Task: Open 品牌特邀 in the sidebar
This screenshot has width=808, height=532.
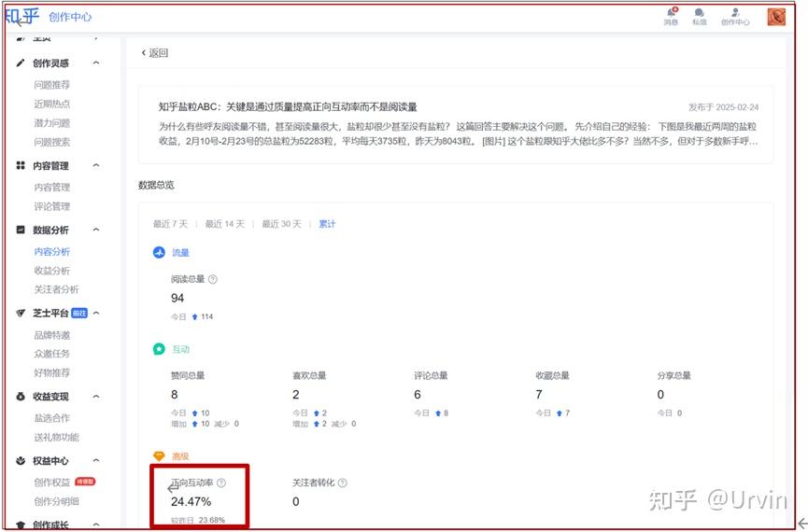Action: [x=52, y=335]
